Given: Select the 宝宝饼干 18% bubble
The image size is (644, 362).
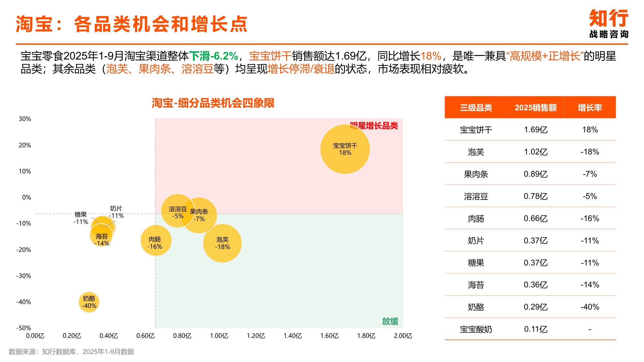Looking at the screenshot, I should [x=345, y=149].
